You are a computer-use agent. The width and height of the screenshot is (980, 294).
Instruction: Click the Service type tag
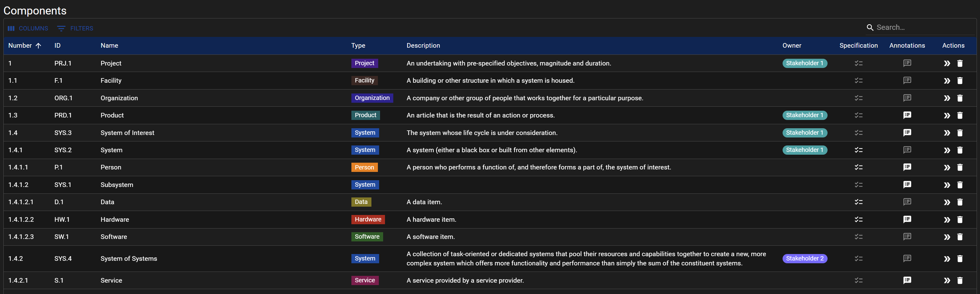(365, 280)
